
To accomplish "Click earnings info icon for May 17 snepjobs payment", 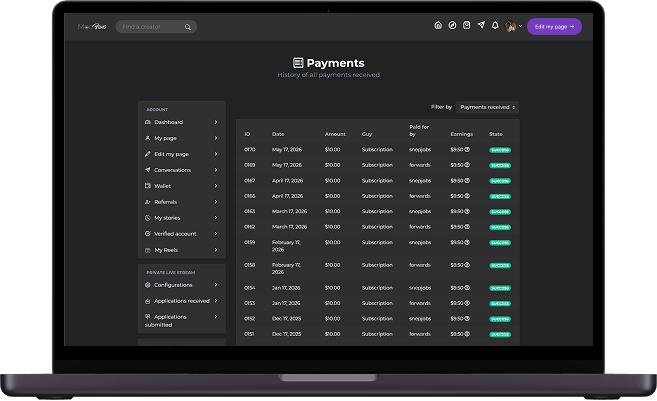I will click(467, 150).
